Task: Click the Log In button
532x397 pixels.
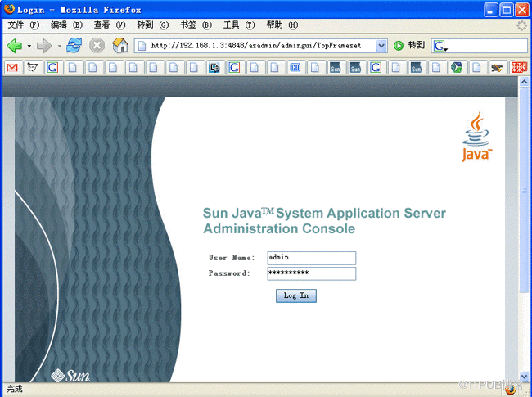Action: (x=295, y=295)
